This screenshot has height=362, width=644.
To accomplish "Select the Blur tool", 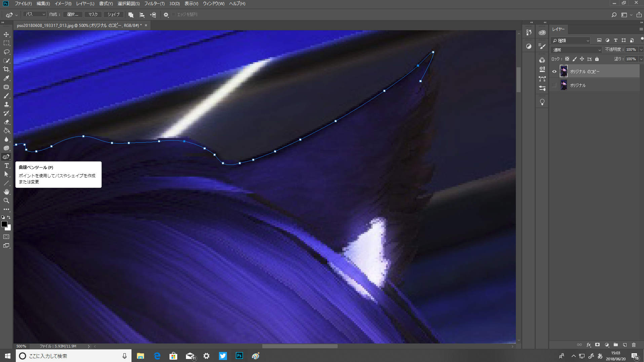I will coord(6,139).
